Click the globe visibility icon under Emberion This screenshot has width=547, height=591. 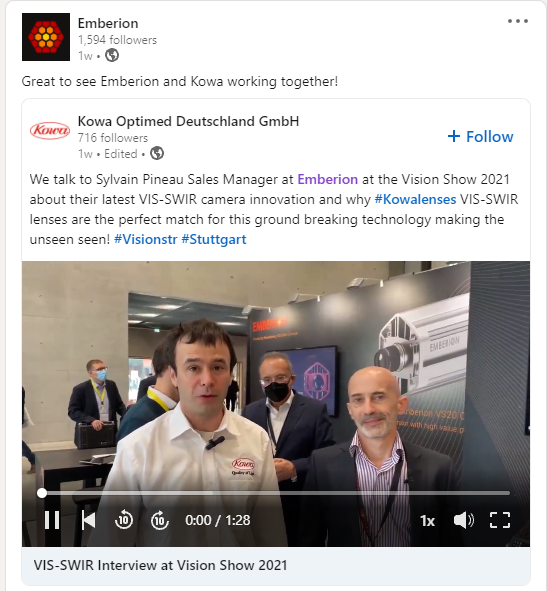coord(112,55)
